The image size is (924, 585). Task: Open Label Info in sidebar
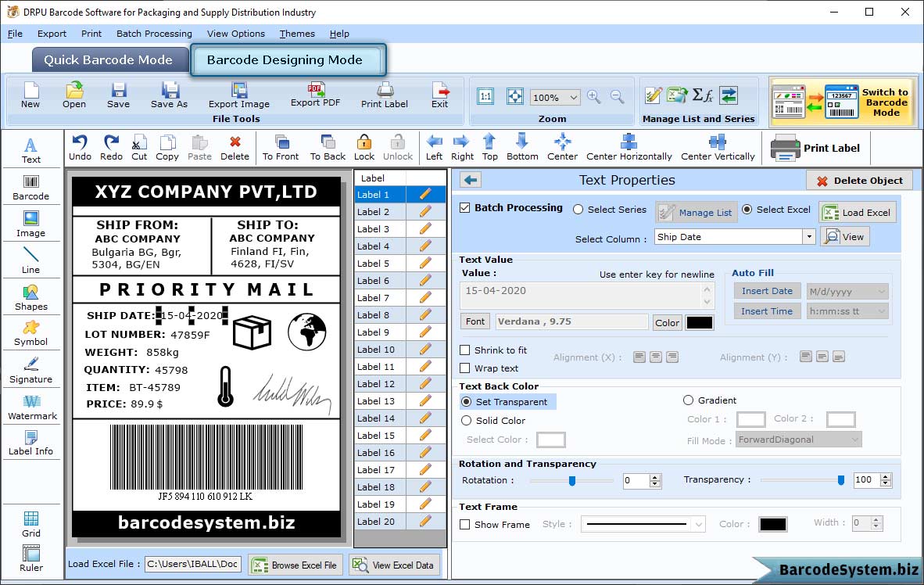pos(30,443)
